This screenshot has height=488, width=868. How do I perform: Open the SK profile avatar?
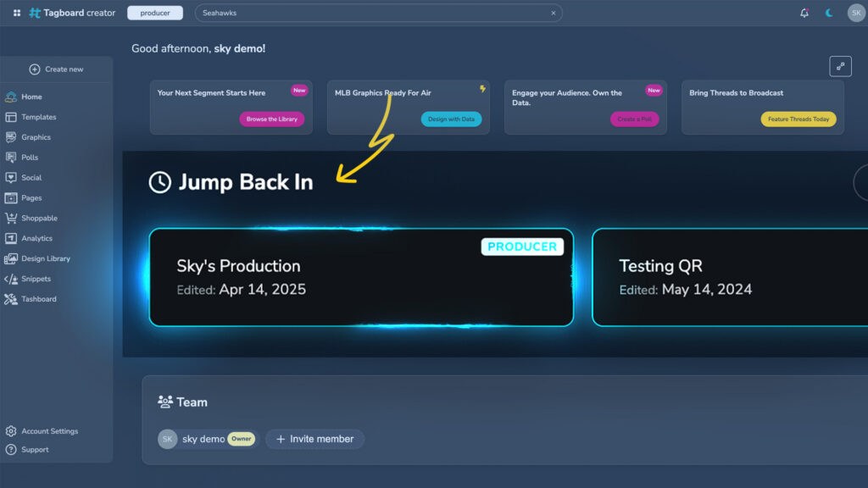tap(856, 13)
